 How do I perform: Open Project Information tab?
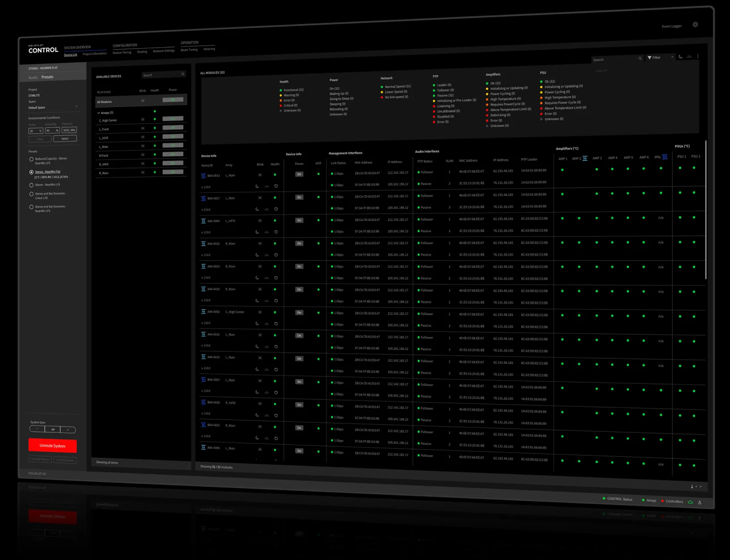pyautogui.click(x=95, y=54)
